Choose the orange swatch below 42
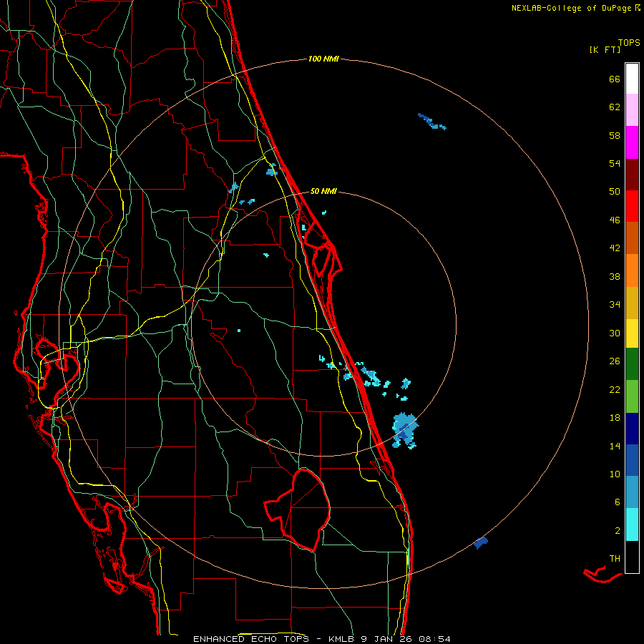Image resolution: width=644 pixels, height=644 pixels. click(632, 270)
